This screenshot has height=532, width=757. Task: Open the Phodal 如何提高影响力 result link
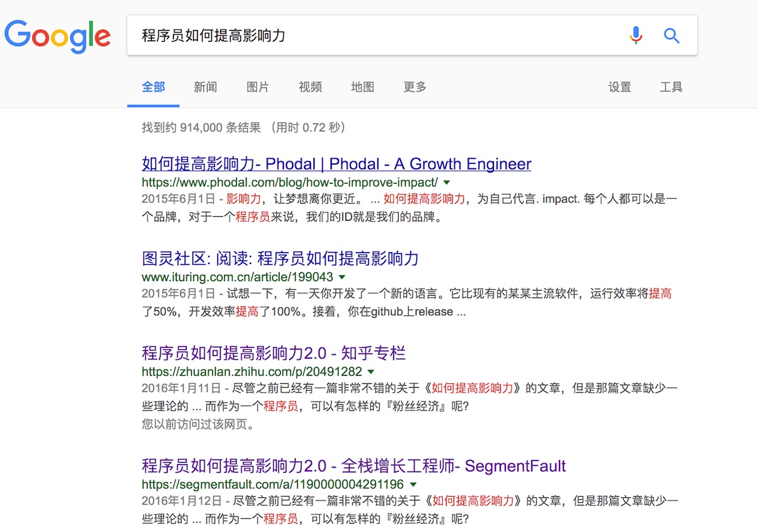336,164
